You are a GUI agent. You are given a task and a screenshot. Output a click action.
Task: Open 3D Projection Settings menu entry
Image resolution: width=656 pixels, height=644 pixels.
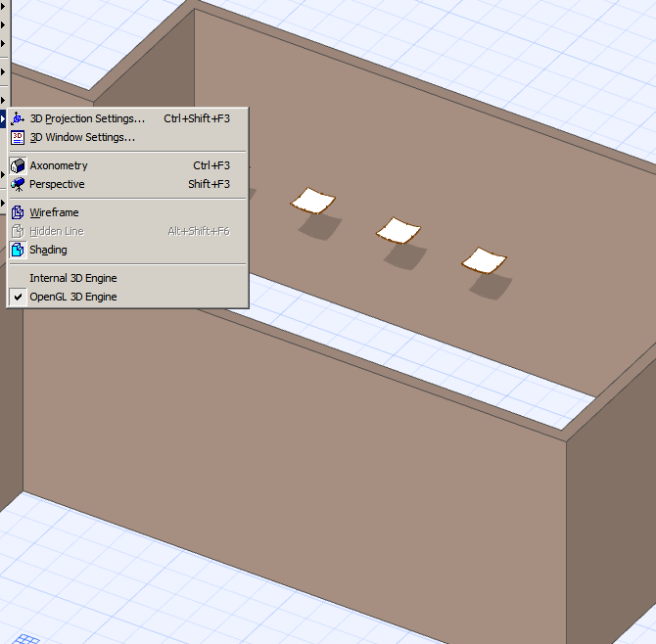[x=127, y=118]
